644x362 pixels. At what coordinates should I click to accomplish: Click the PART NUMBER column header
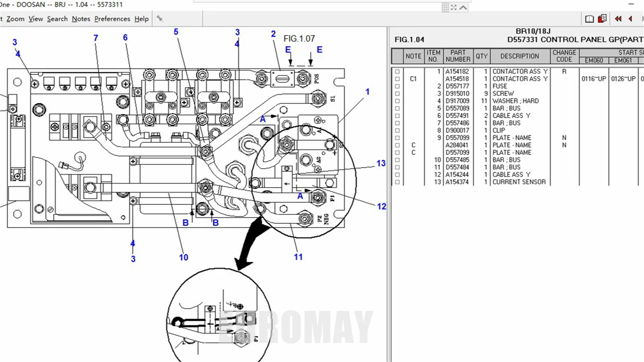coord(458,56)
